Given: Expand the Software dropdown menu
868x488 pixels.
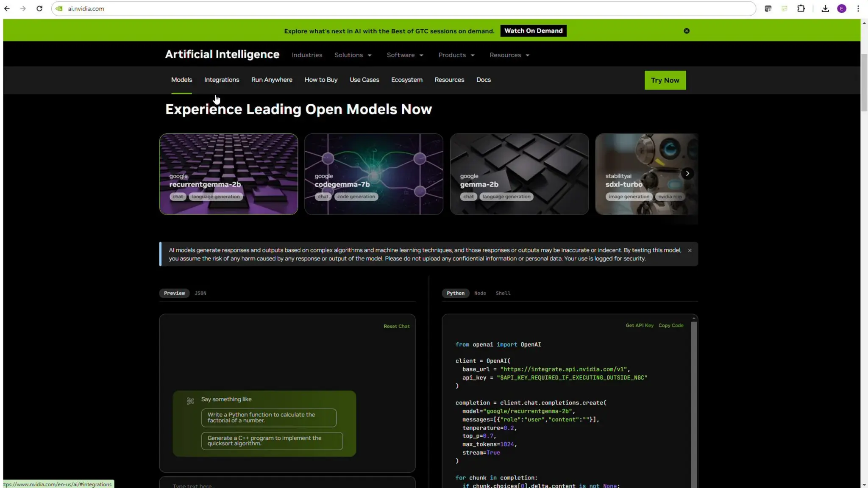Looking at the screenshot, I should pos(405,55).
